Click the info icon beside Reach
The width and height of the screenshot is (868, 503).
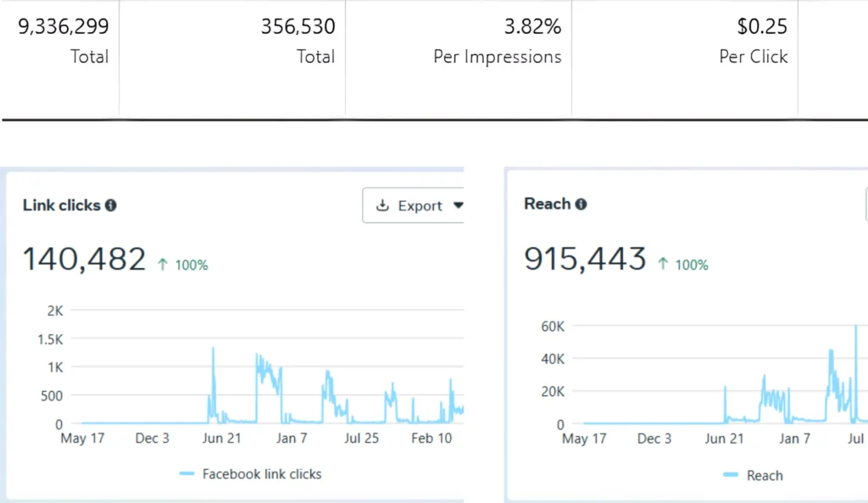pyautogui.click(x=581, y=204)
